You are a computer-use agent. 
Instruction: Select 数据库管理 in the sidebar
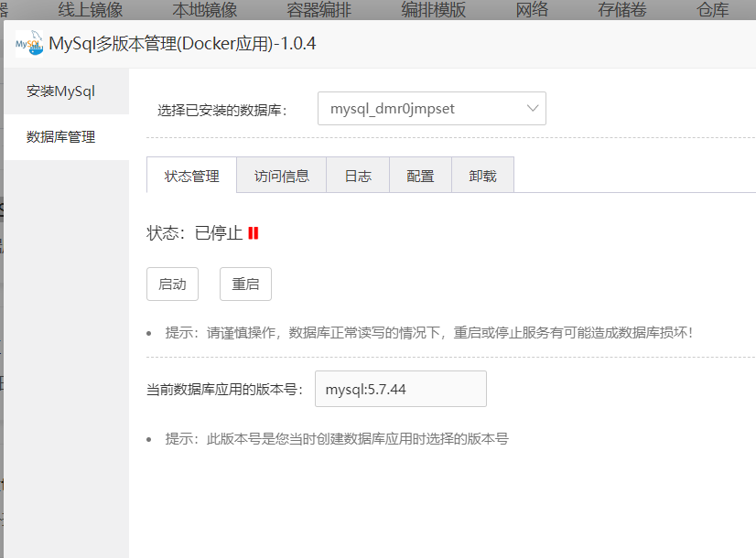[67, 137]
